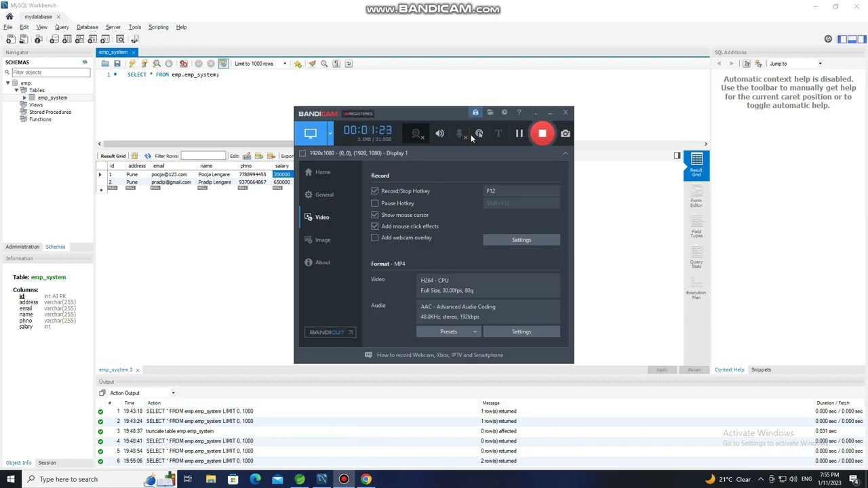Stop the Bandicam recording with red button
Viewport: 868px width, 488px height.
point(542,134)
